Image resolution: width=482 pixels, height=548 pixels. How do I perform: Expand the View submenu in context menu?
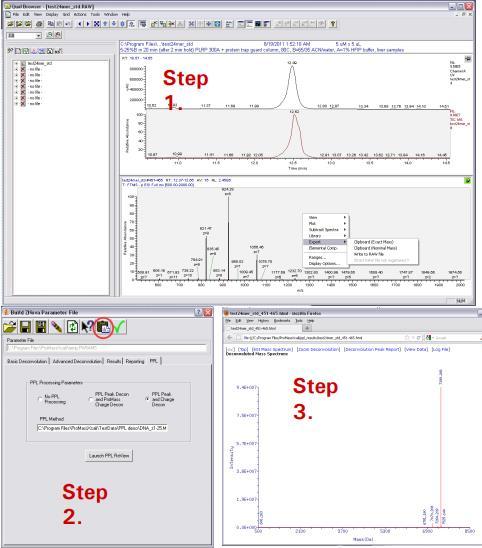pyautogui.click(x=325, y=217)
